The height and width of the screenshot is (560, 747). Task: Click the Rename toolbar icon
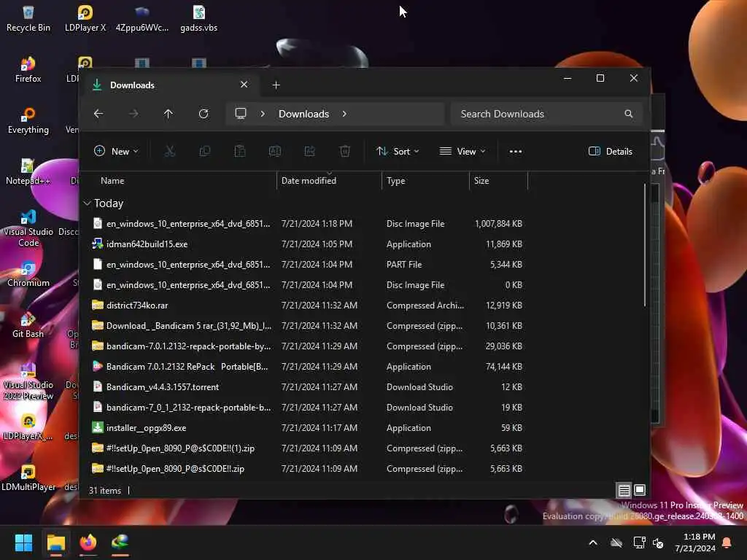click(275, 152)
